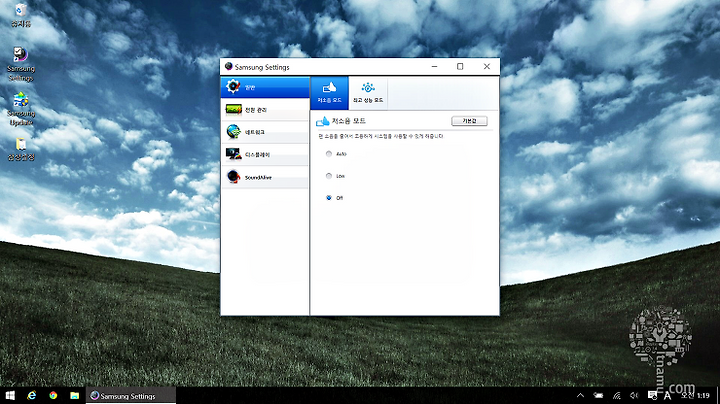Open the display monitor category
Image resolution: width=720 pixels, height=404 pixels.
265,155
